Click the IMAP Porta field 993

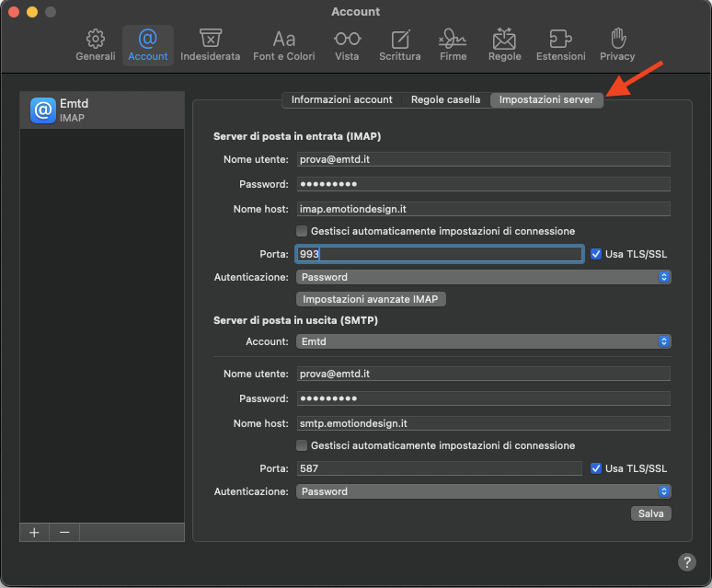439,254
